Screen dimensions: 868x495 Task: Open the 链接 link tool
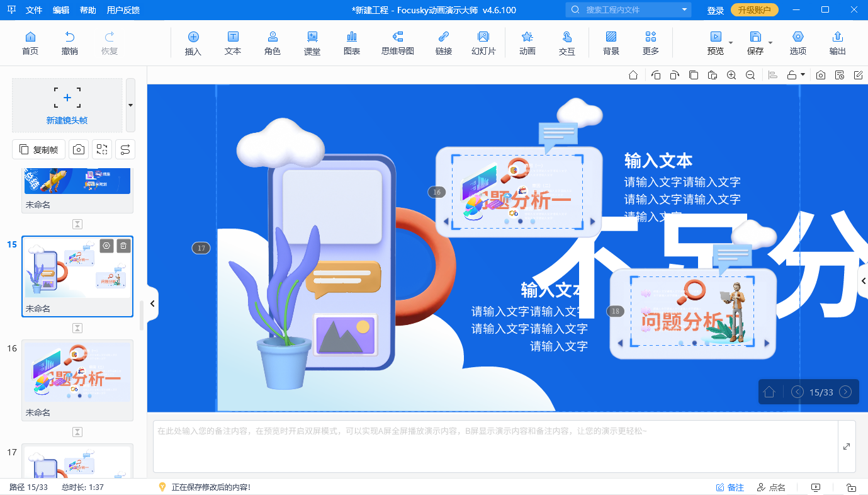[444, 43]
